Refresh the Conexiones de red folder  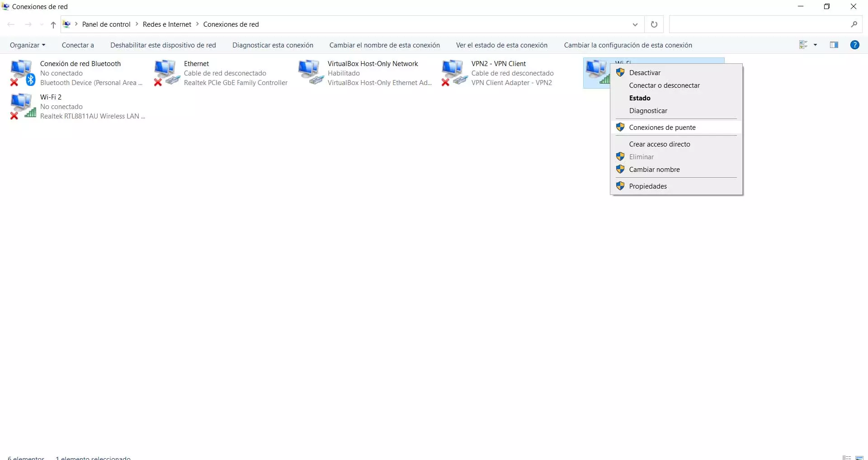click(x=654, y=24)
